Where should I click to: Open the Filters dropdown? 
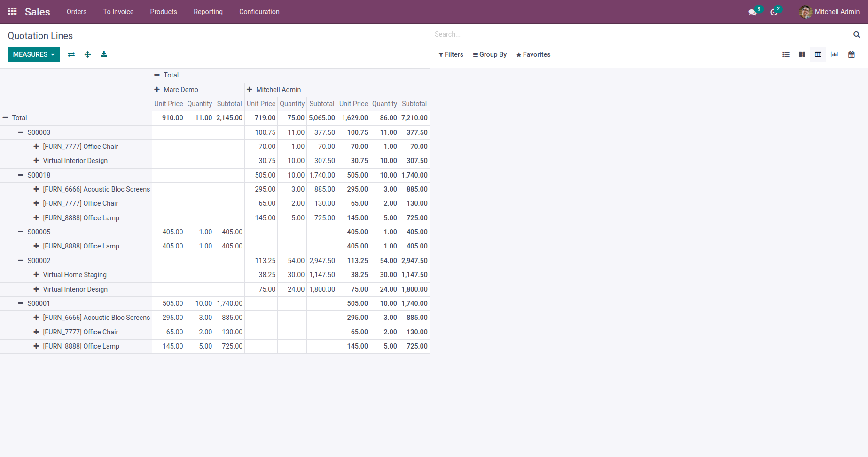(451, 54)
